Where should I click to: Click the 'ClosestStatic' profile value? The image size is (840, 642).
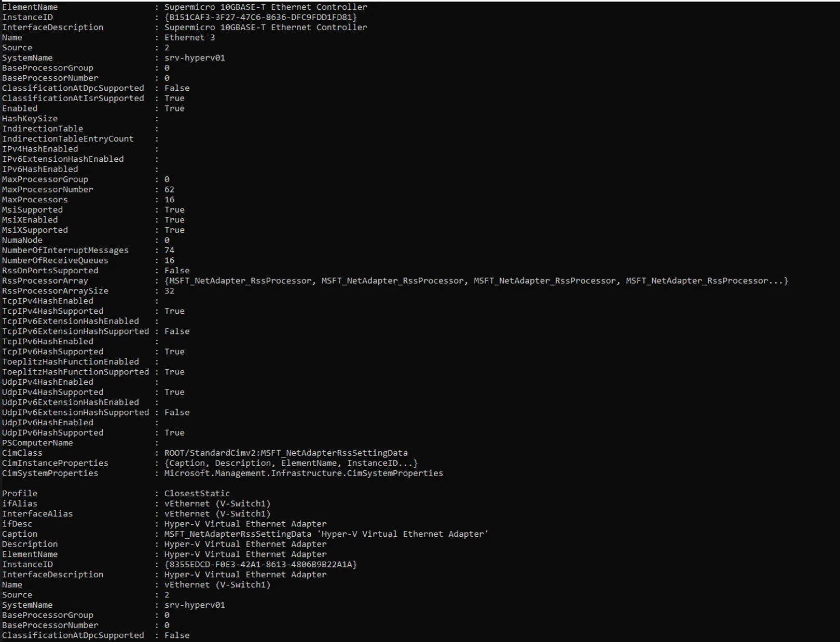point(197,493)
